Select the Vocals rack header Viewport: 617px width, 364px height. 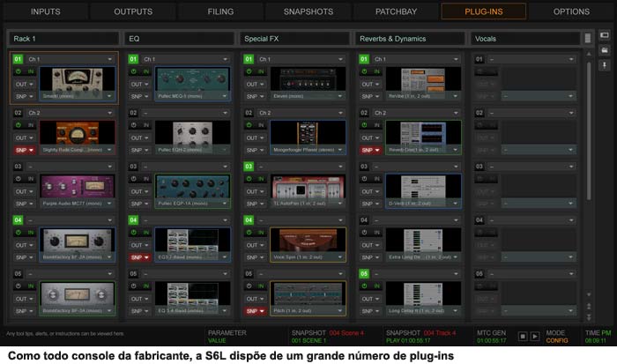tap(525, 39)
